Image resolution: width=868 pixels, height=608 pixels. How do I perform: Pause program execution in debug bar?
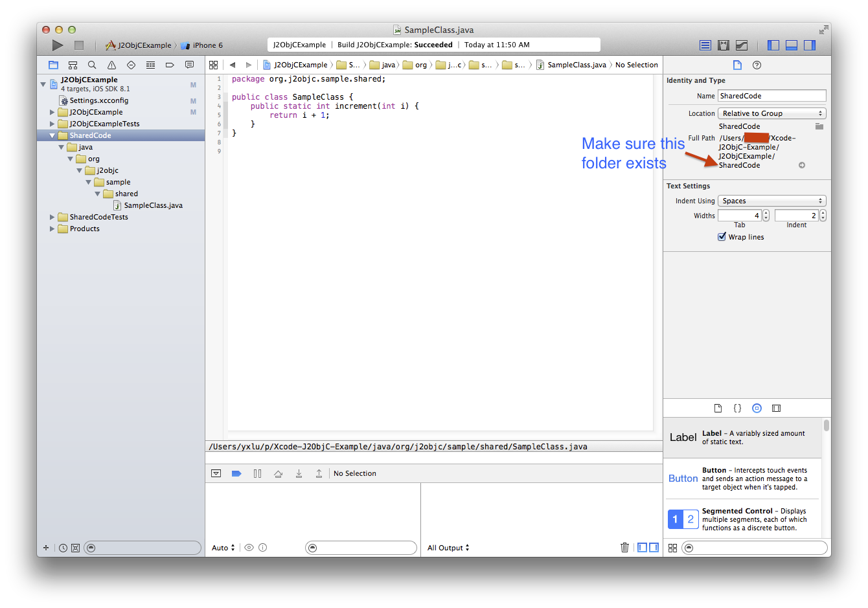click(x=257, y=473)
